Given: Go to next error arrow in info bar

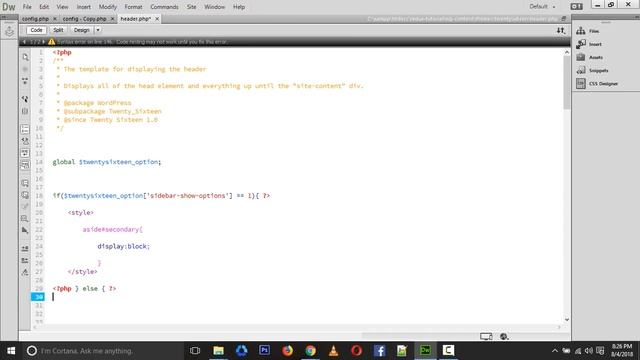Looking at the screenshot, I should [x=43, y=42].
